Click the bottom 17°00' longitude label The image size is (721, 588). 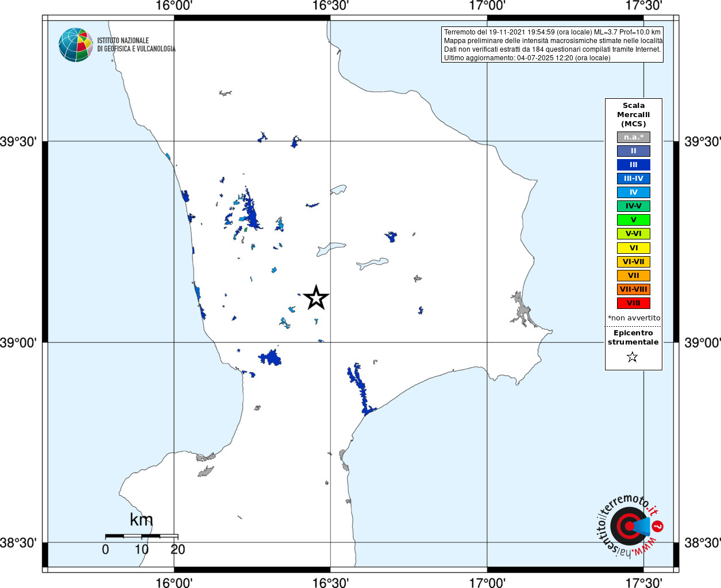(x=487, y=582)
